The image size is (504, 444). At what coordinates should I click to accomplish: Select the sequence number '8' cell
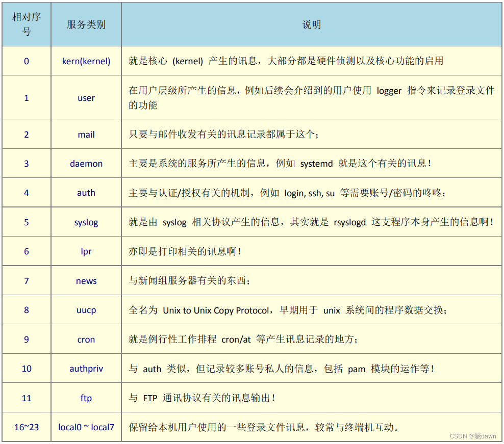[27, 310]
